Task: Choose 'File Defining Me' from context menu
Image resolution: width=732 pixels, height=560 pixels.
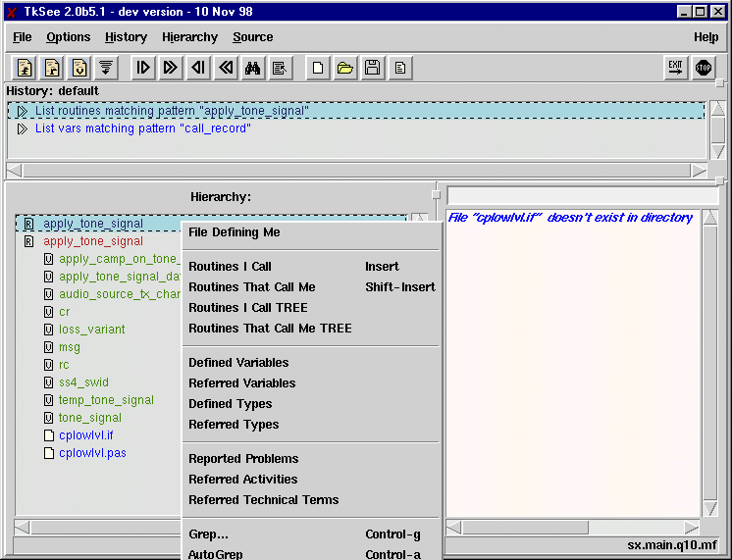Action: [311, 232]
